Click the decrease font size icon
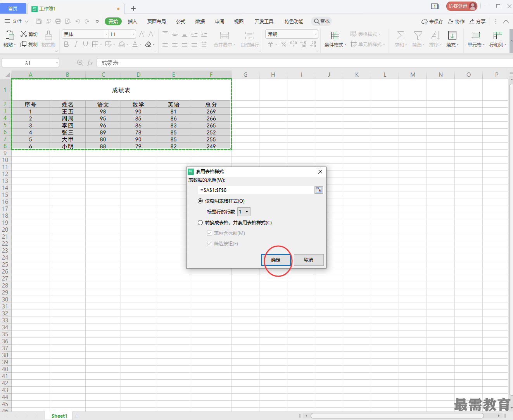513x420 pixels. (x=151, y=34)
